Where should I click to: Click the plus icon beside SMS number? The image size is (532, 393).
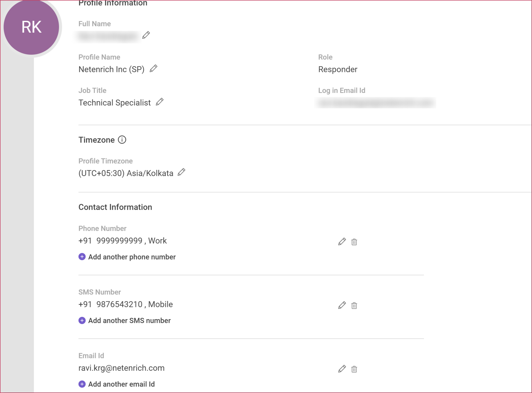pos(82,320)
